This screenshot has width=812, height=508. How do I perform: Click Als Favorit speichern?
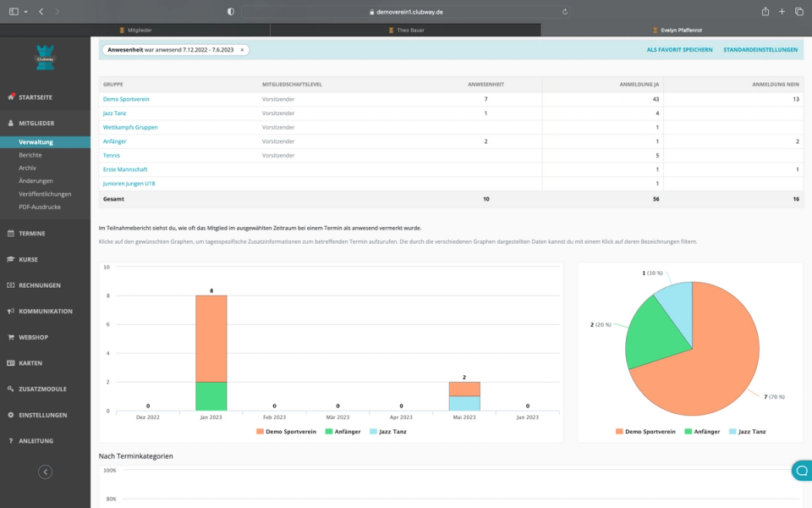click(x=679, y=50)
